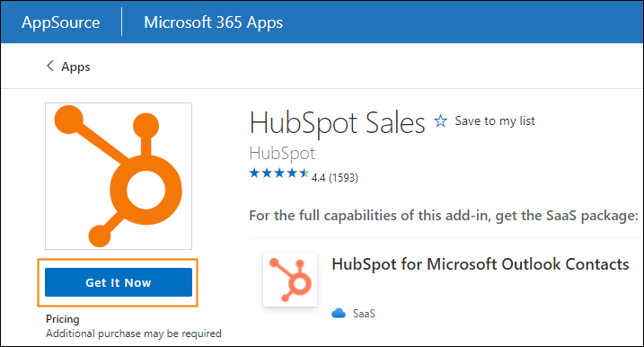Click the large HubSpot sprocket logo
The height and width of the screenshot is (347, 644).
(x=119, y=176)
